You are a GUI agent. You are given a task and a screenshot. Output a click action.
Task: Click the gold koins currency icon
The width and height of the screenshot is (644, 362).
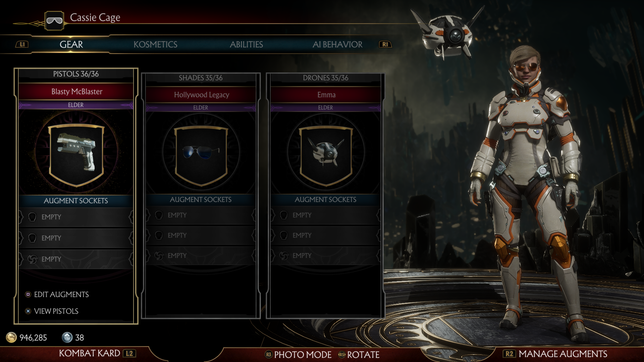coord(11,337)
